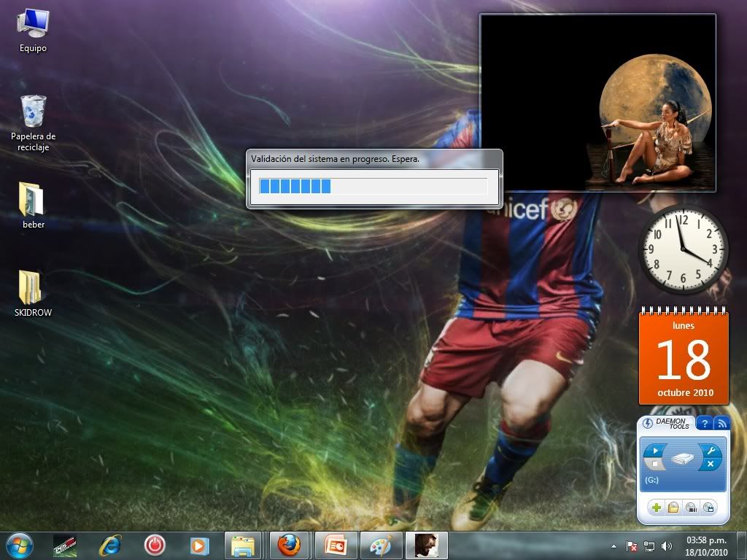Click the volume speaker icon in tray

tap(667, 546)
